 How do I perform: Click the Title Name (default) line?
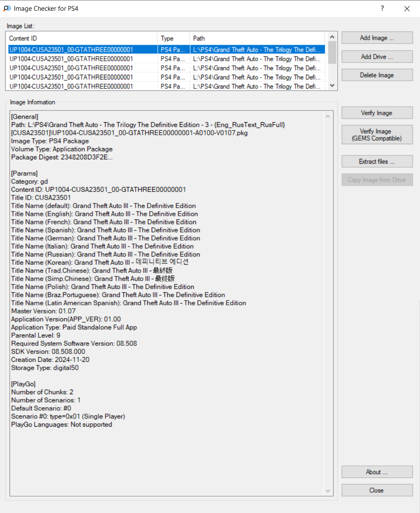103,206
